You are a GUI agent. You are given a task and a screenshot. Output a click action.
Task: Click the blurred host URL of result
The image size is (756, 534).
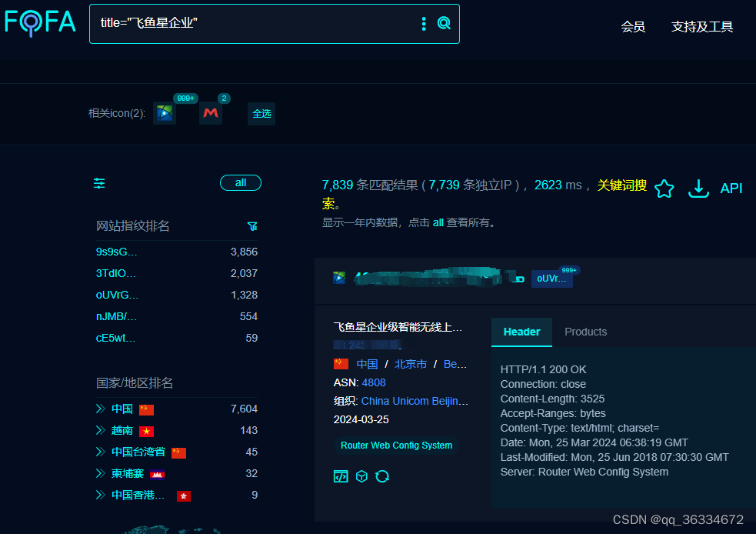click(x=429, y=277)
